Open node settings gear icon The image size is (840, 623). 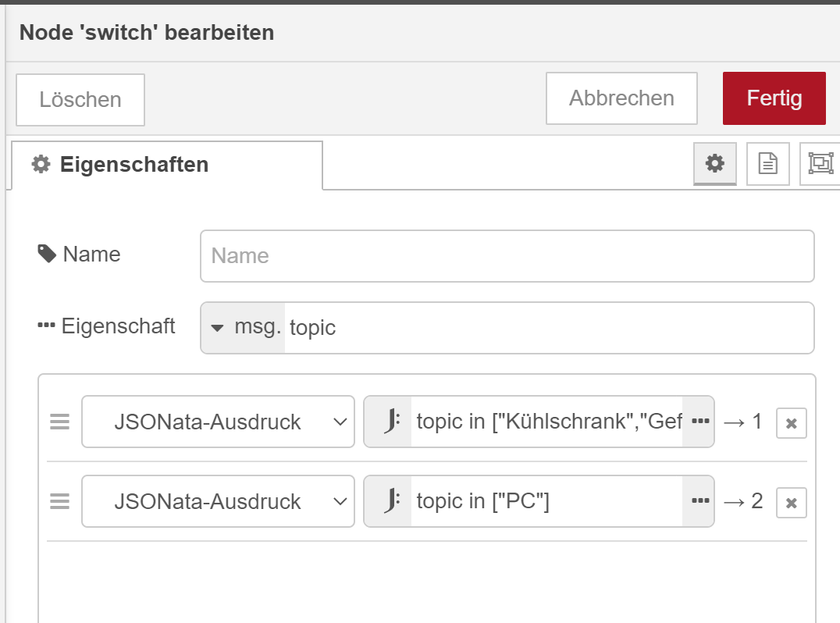click(714, 164)
